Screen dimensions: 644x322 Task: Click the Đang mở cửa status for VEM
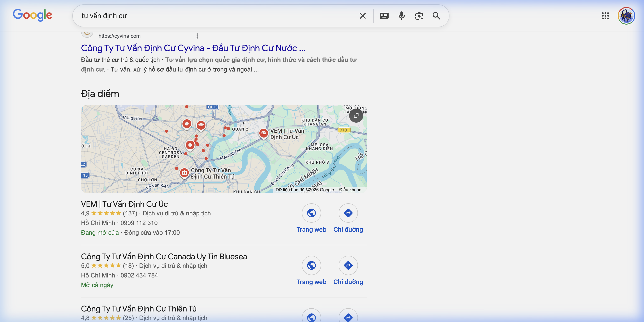click(x=100, y=233)
